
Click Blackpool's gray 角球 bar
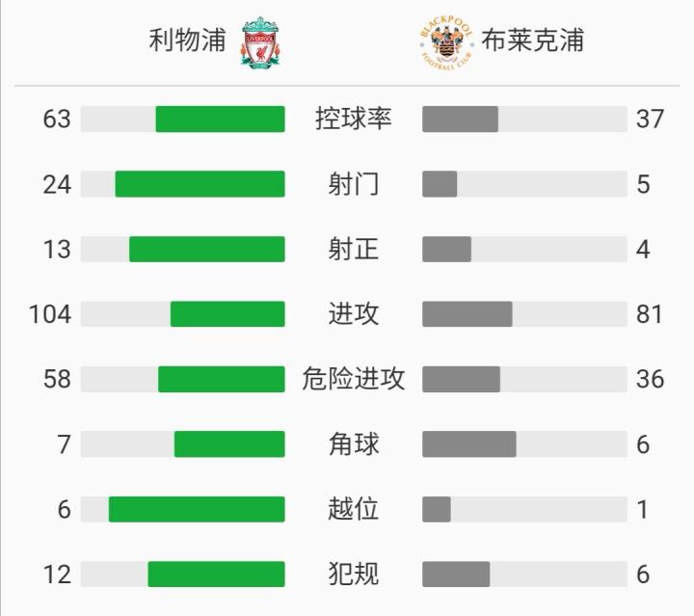tap(468, 443)
